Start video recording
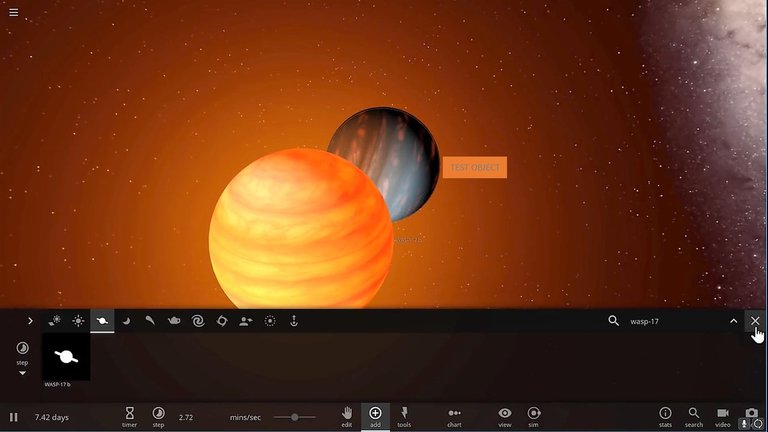Viewport: 768px width, 432px height. pos(722,417)
